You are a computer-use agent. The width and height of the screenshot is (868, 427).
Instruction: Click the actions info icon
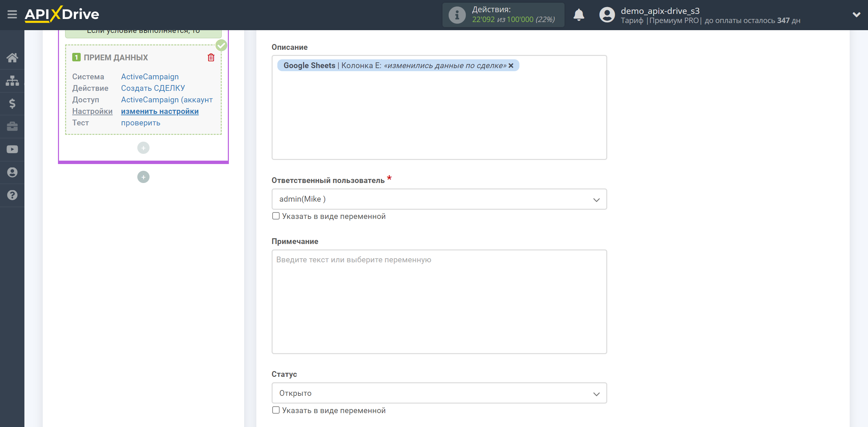tap(457, 15)
